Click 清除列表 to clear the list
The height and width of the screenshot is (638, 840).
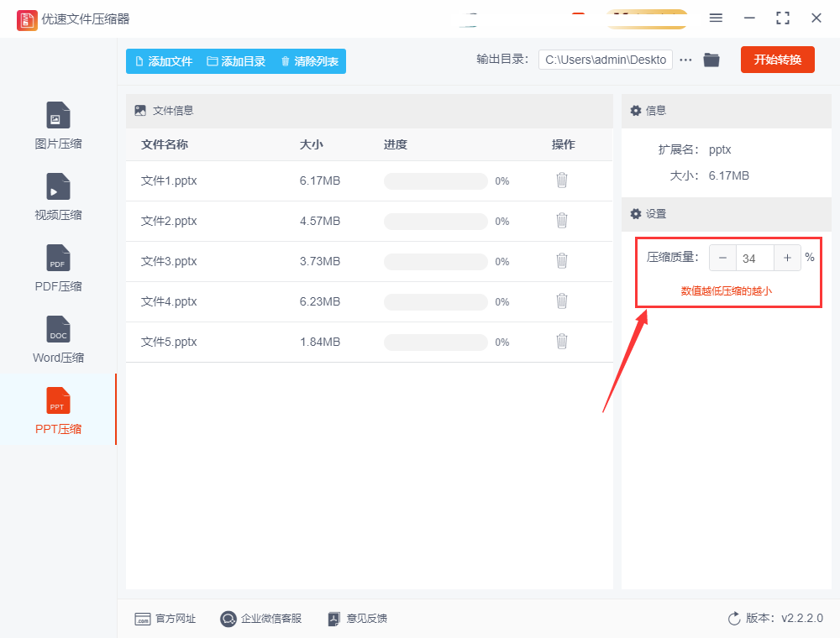coord(310,61)
